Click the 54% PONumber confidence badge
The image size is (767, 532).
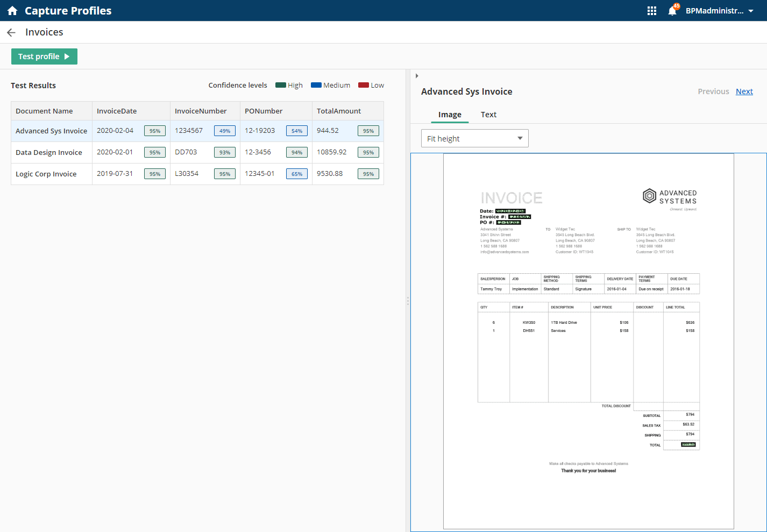click(296, 130)
